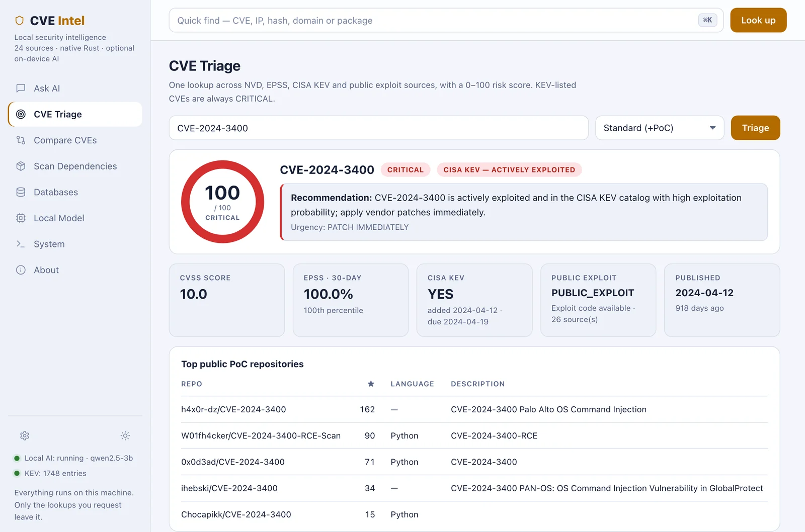805x532 pixels.
Task: Open repo ihebski/CVE-2024-3400
Action: click(229, 488)
